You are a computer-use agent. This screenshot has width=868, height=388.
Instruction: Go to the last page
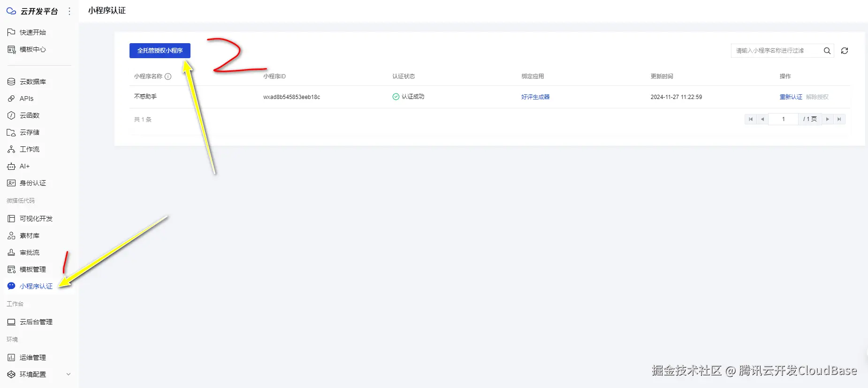(839, 119)
